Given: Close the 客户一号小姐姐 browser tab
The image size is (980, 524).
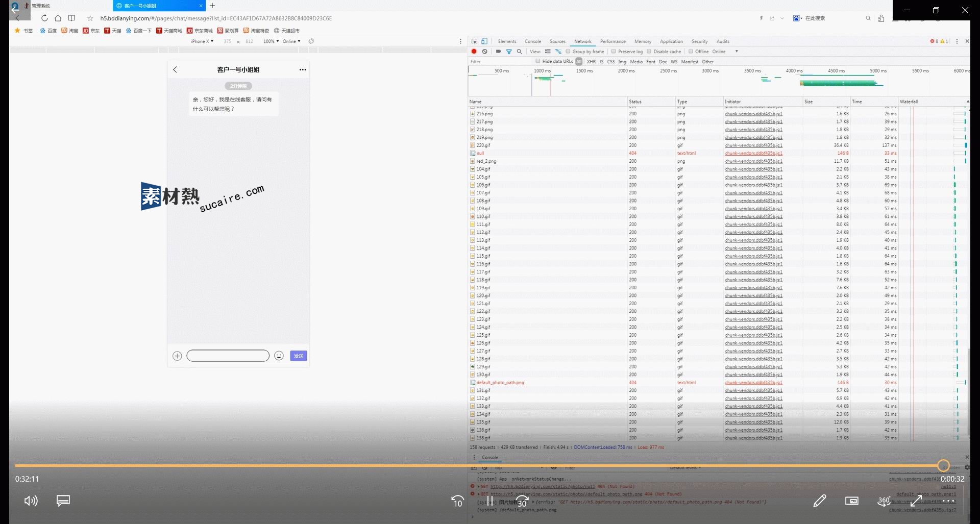Looking at the screenshot, I should pyautogui.click(x=201, y=6).
